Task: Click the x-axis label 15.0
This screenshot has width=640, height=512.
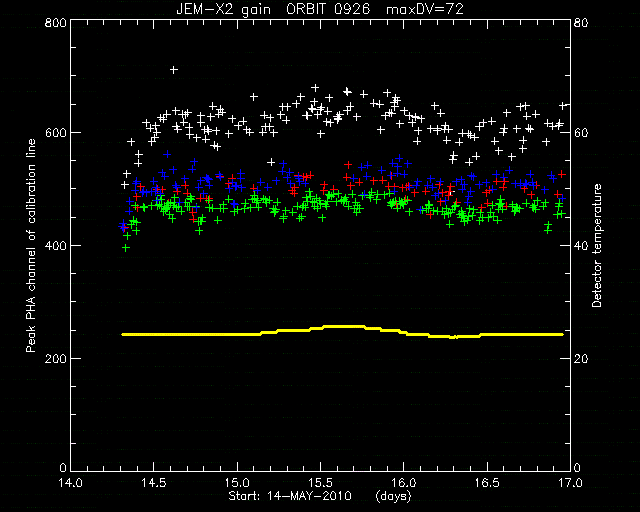Action: click(237, 483)
